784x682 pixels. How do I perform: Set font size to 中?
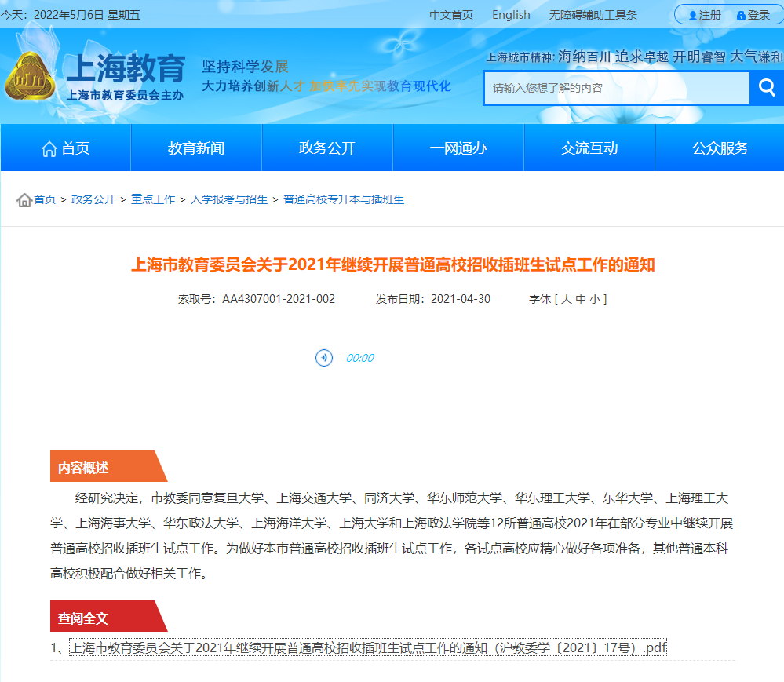[581, 299]
